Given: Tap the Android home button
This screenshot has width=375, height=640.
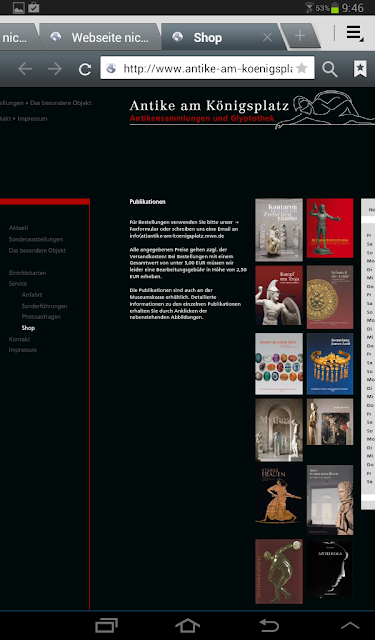Looking at the screenshot, I should coord(187,625).
